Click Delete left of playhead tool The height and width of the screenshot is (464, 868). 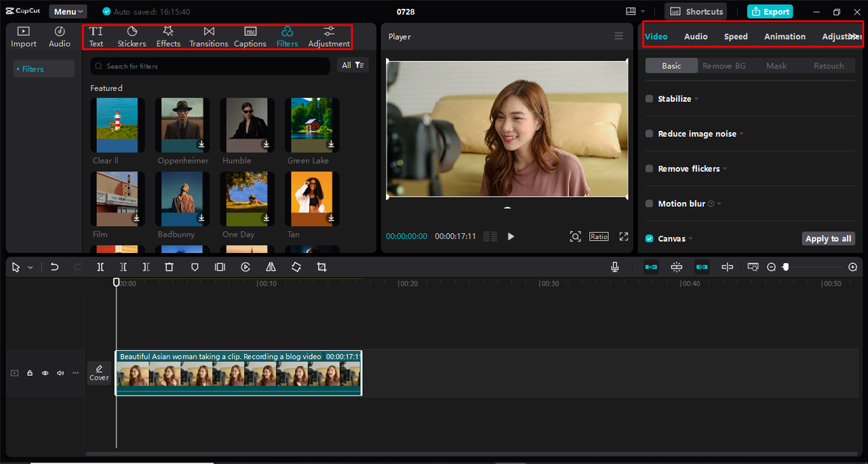click(x=123, y=267)
